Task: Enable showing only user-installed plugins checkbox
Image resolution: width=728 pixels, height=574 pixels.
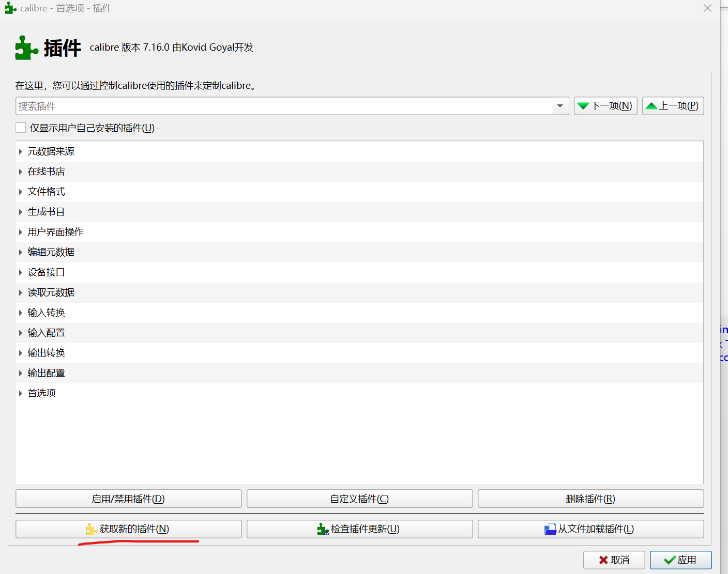Action: coord(21,128)
